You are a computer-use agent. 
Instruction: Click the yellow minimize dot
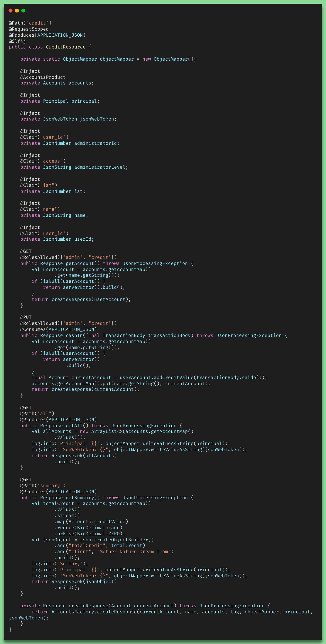(17, 10)
